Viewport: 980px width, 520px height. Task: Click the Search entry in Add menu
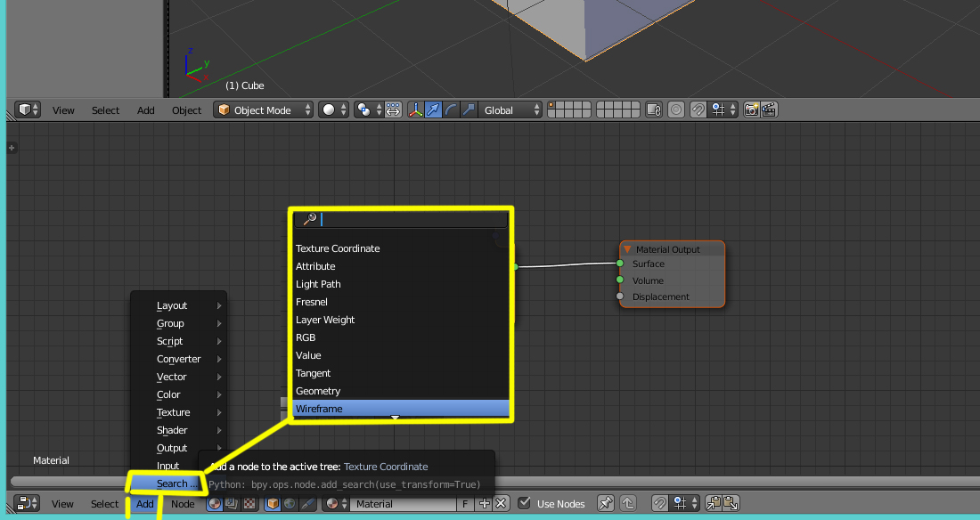[x=174, y=483]
